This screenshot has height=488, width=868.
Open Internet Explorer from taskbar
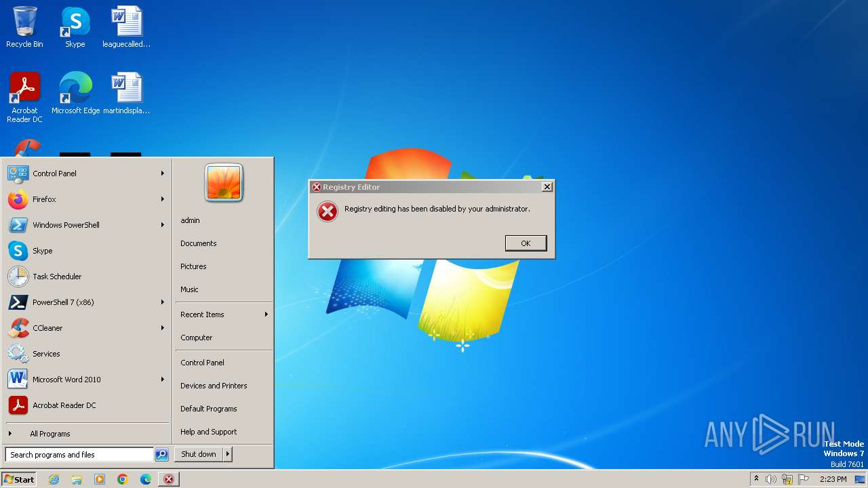54,479
